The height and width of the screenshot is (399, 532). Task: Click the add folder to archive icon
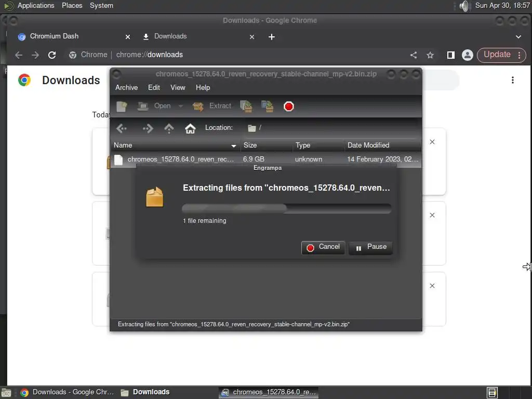pos(268,106)
